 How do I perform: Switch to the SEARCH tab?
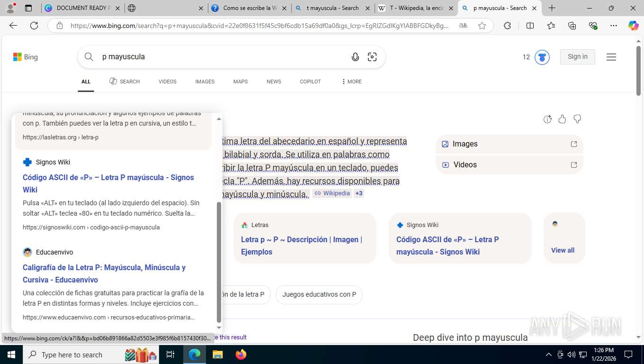point(125,82)
